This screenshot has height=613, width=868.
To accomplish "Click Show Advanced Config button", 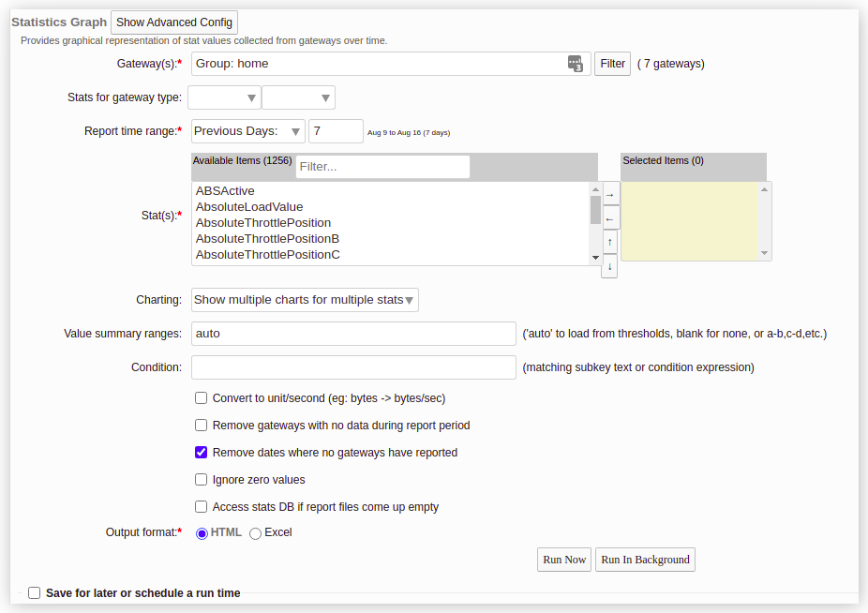I will 174,22.
